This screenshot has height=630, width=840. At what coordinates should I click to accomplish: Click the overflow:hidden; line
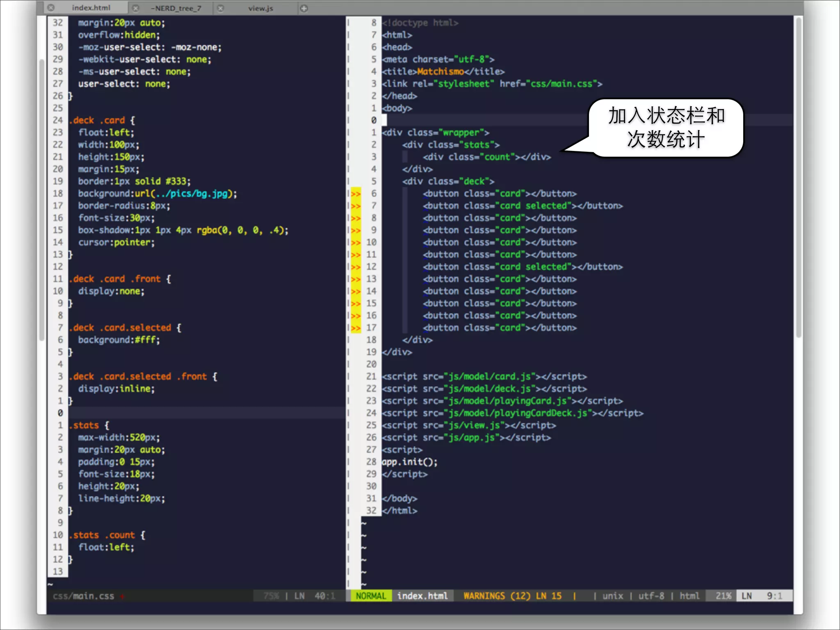pyautogui.click(x=119, y=35)
